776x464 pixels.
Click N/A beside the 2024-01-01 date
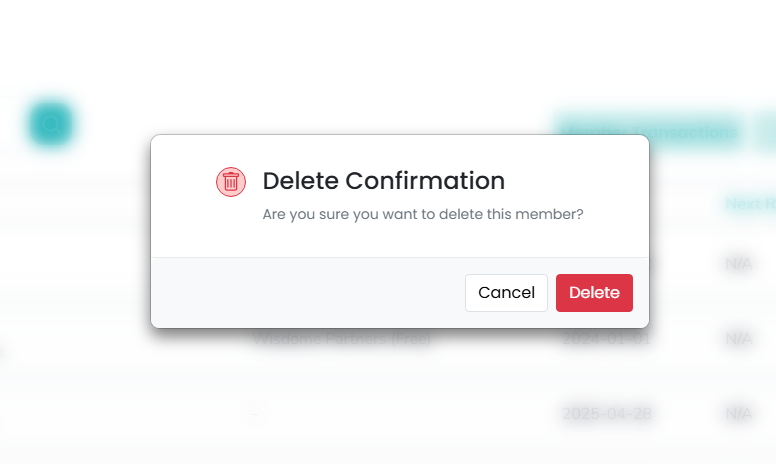(739, 339)
